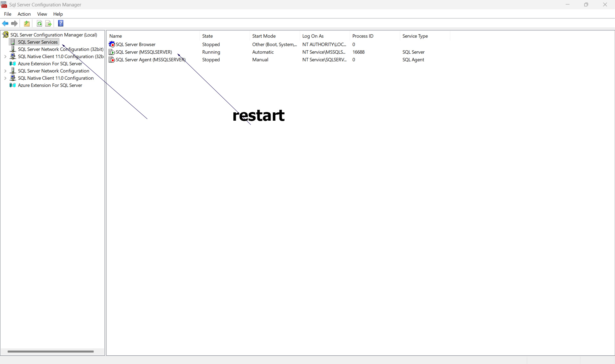Expand the non-32bit SQL Native Client 11.0 Configuration

pyautogui.click(x=5, y=78)
